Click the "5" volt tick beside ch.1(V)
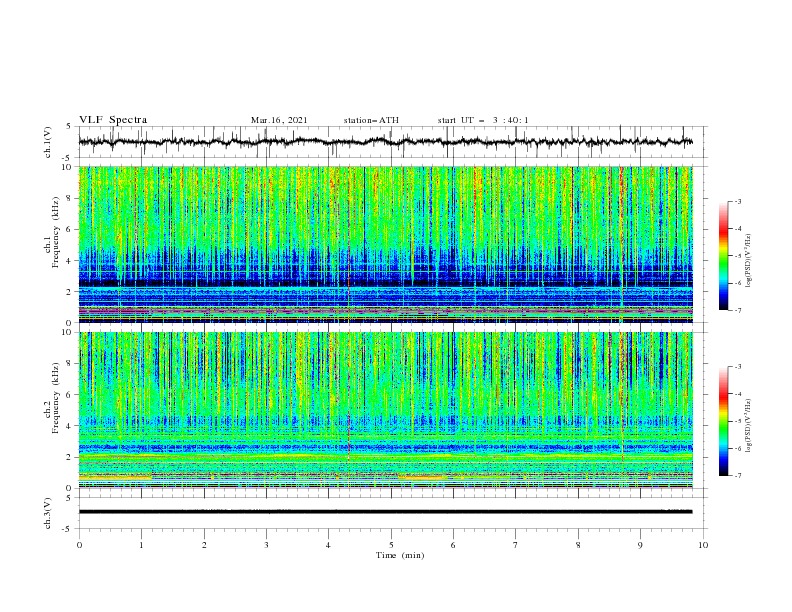 [69, 127]
